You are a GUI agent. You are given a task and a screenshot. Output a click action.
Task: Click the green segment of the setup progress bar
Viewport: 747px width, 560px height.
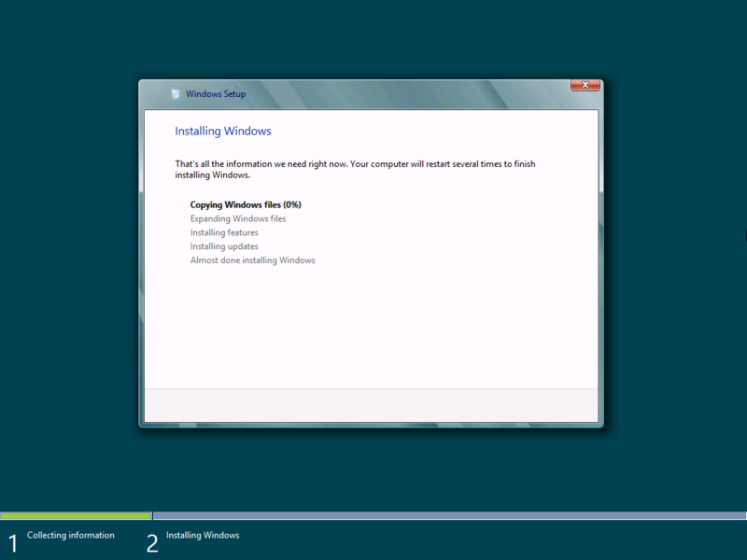(x=75, y=515)
